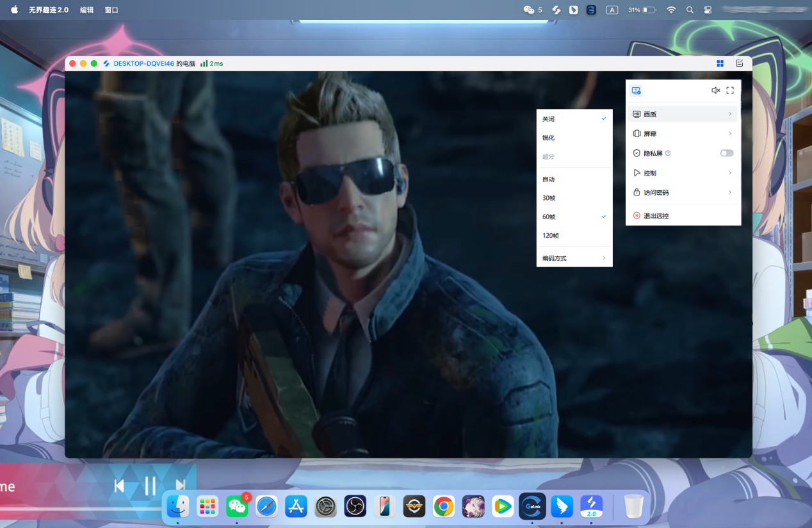Open the 编辑 menu in menu bar
This screenshot has height=528, width=812.
coord(86,10)
